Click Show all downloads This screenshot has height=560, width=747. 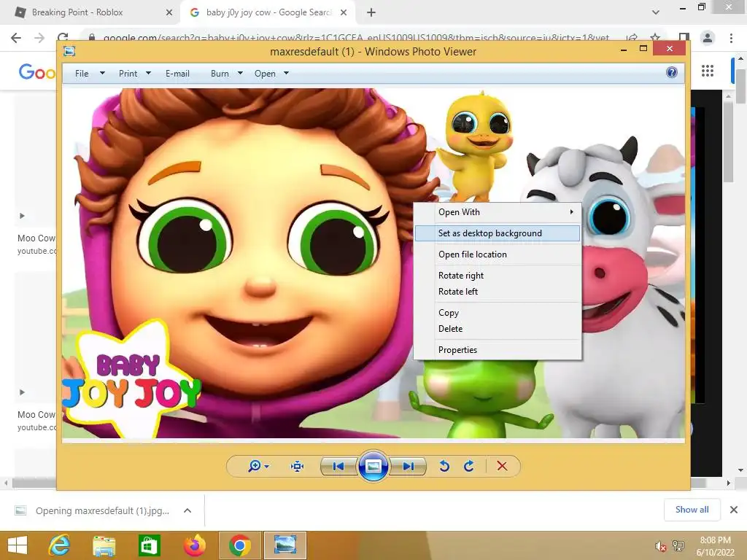click(692, 510)
